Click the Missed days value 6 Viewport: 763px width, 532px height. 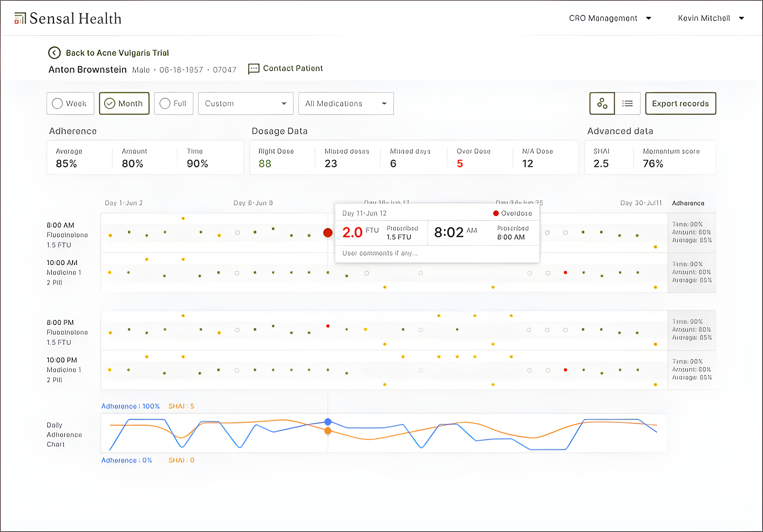pos(393,163)
